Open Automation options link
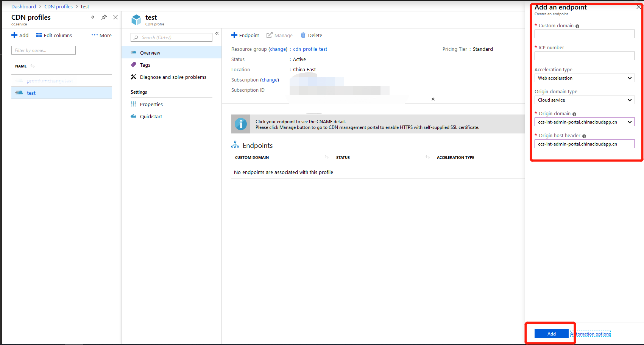This screenshot has height=345, width=644. tap(591, 334)
